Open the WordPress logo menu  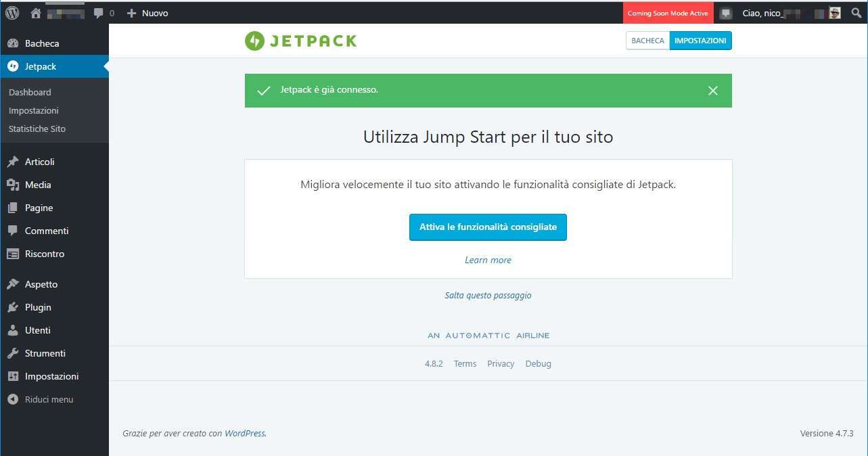coord(12,13)
